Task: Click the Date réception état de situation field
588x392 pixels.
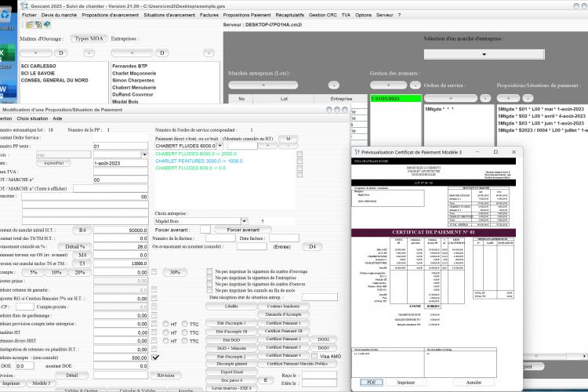Action: click(x=320, y=297)
